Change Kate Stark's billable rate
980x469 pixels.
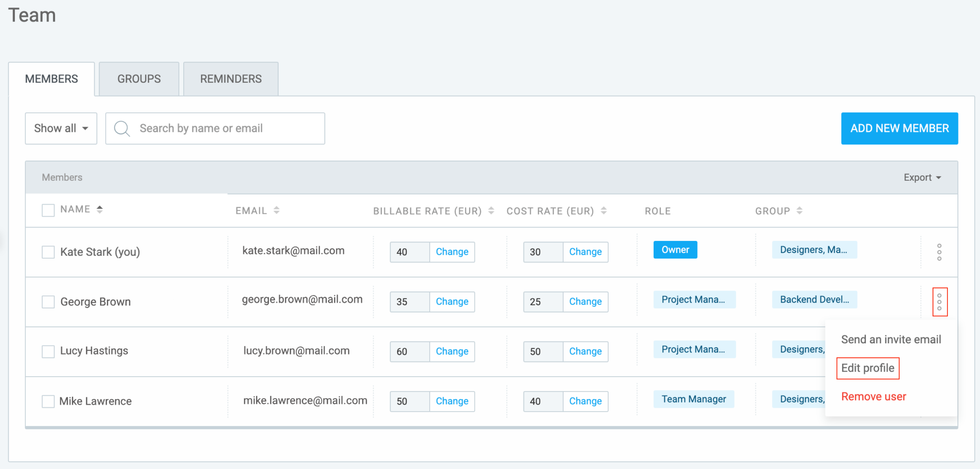tap(452, 252)
